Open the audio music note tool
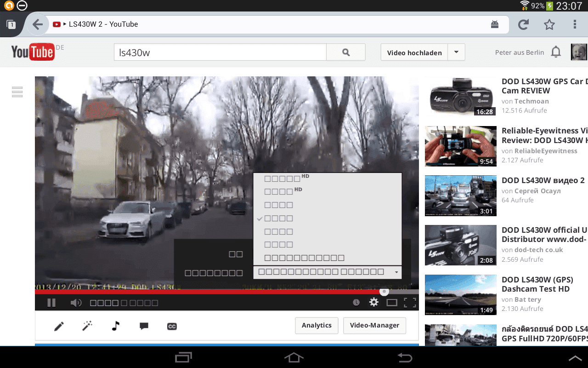Screen dimensions: 588x368 pyautogui.click(x=116, y=326)
